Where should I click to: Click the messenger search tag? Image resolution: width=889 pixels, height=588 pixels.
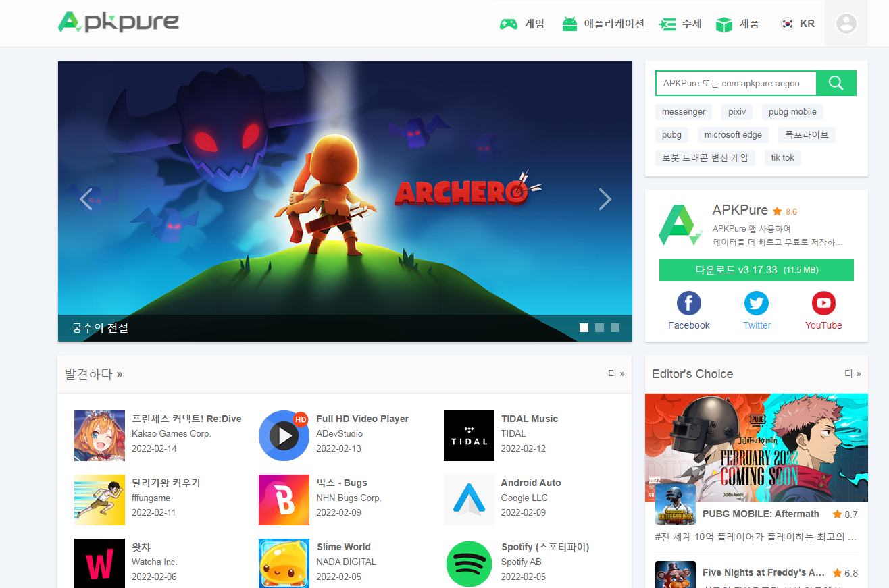(x=684, y=112)
